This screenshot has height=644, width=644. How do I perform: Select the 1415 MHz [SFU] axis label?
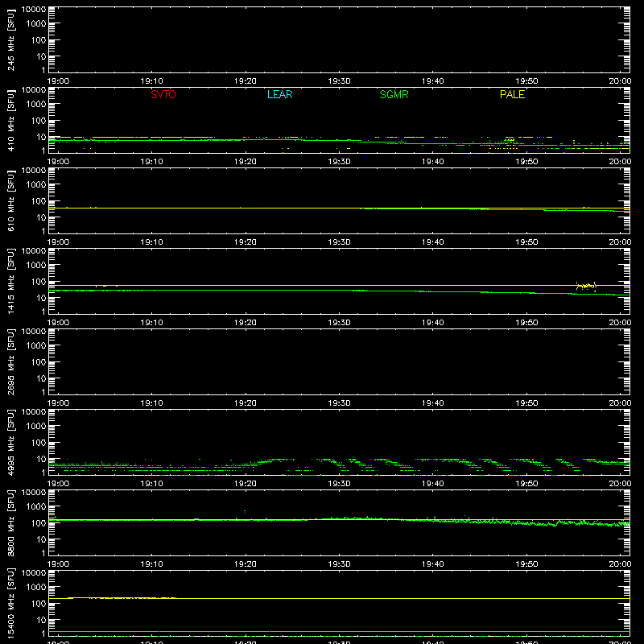[10, 281]
